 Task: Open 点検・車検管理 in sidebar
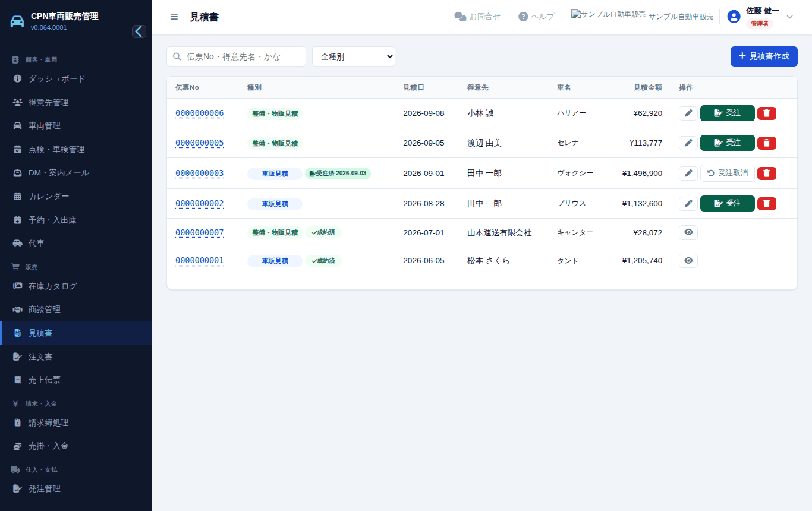click(76, 150)
